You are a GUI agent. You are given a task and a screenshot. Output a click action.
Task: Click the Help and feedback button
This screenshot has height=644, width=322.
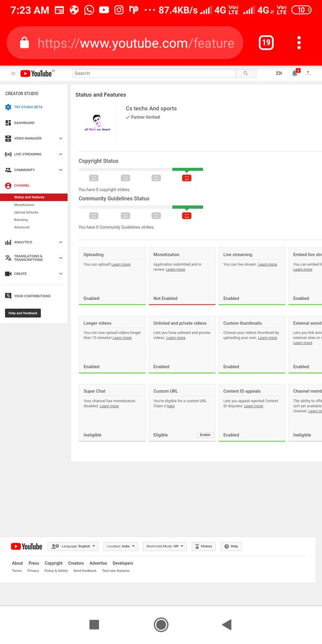[x=23, y=313]
